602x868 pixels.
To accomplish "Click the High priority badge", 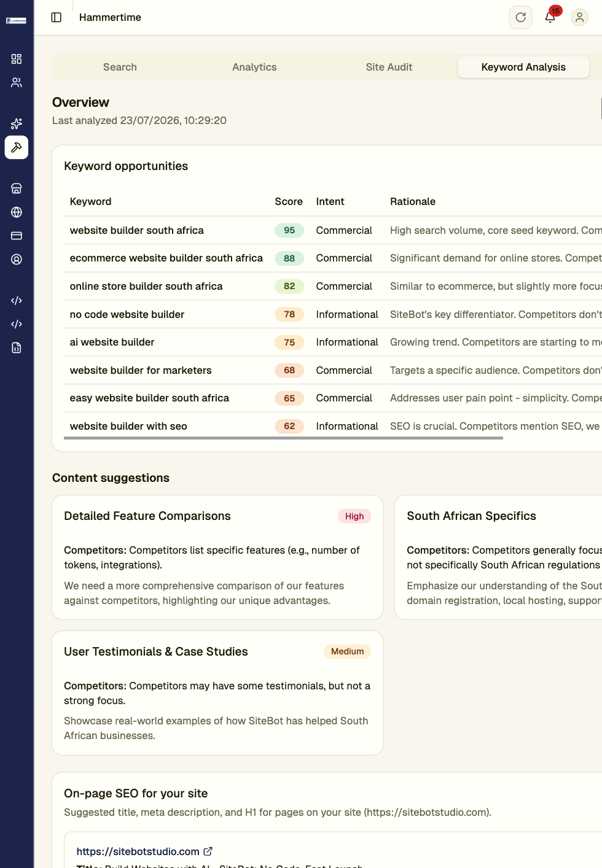I will click(x=354, y=516).
